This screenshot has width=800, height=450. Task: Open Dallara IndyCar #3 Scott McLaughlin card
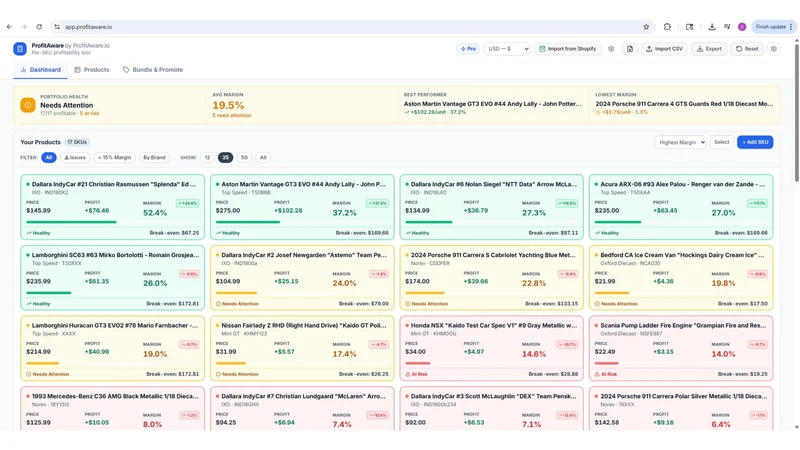click(491, 409)
